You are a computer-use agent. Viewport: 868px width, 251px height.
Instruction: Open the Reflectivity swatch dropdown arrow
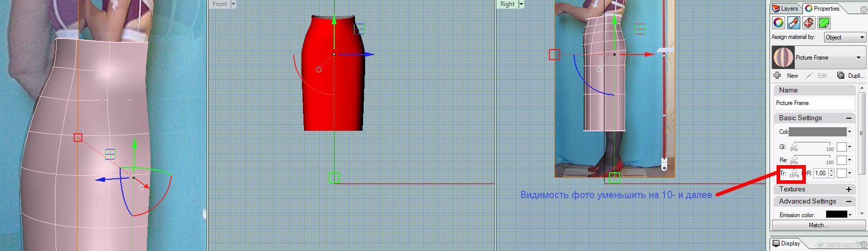click(x=850, y=160)
